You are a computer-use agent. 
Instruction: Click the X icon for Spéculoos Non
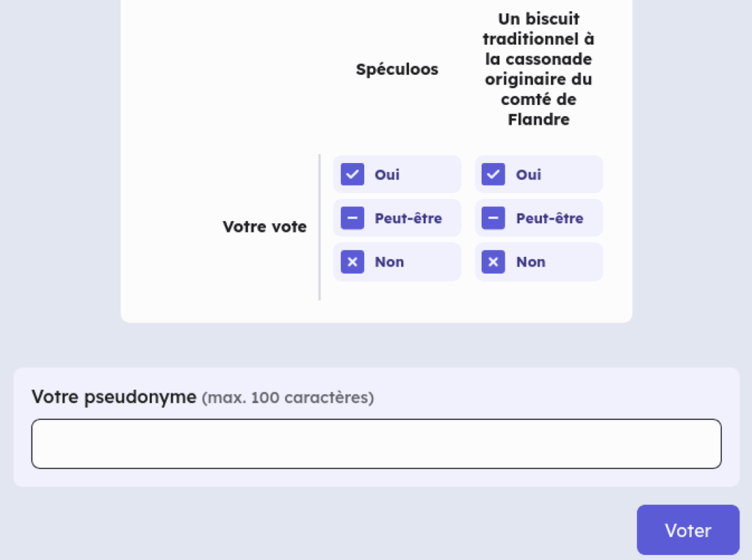click(x=352, y=262)
